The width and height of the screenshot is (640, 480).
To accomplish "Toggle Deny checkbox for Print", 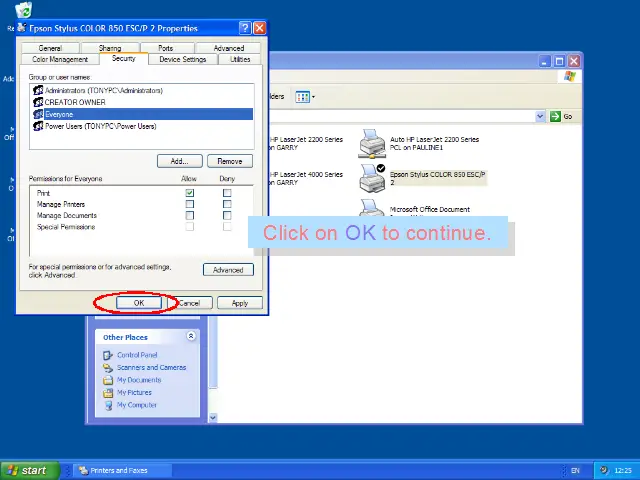I will pos(227,193).
